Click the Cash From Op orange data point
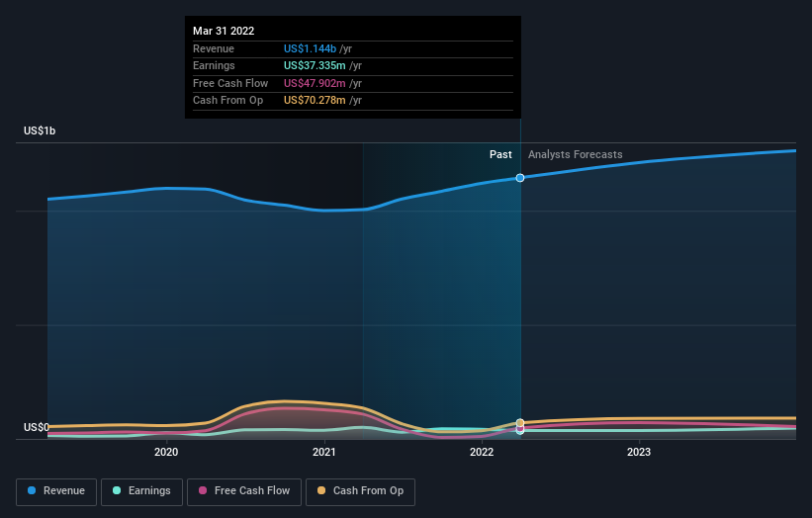The height and width of the screenshot is (518, 812). tap(520, 423)
